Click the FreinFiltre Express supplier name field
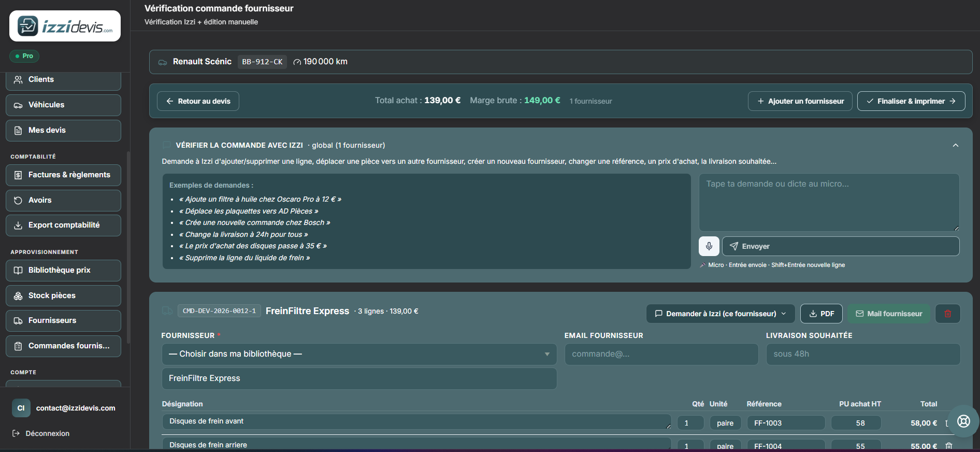The image size is (980, 452). [x=359, y=378]
